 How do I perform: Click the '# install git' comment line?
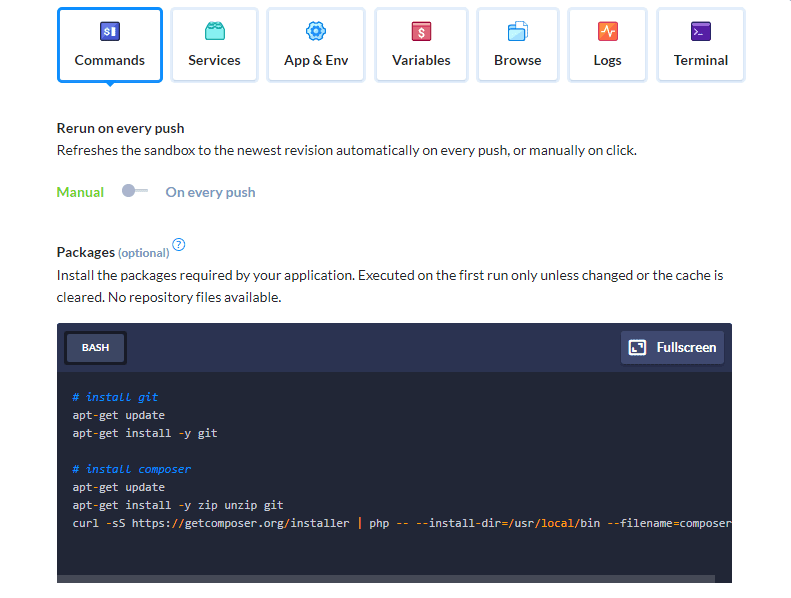pyautogui.click(x=116, y=397)
